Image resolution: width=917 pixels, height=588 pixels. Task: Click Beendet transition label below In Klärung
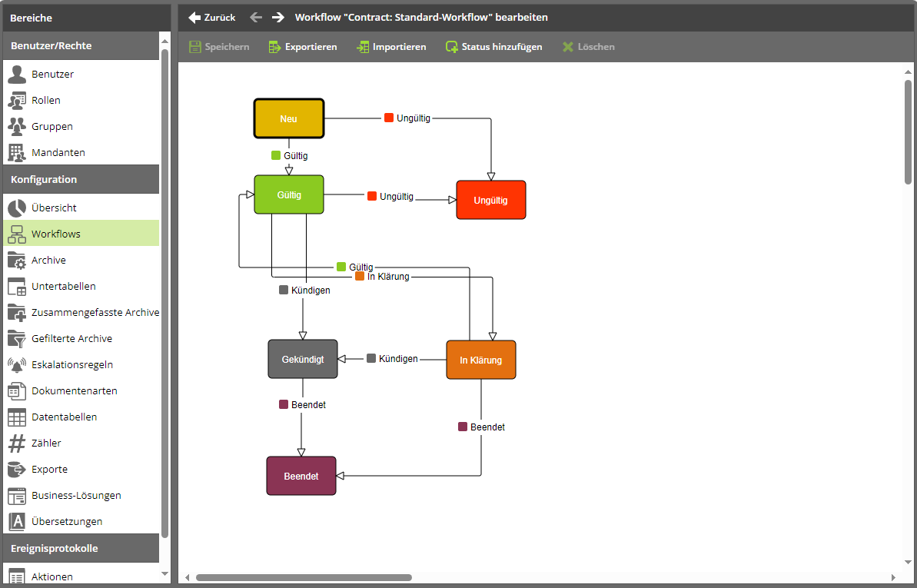pyautogui.click(x=487, y=427)
